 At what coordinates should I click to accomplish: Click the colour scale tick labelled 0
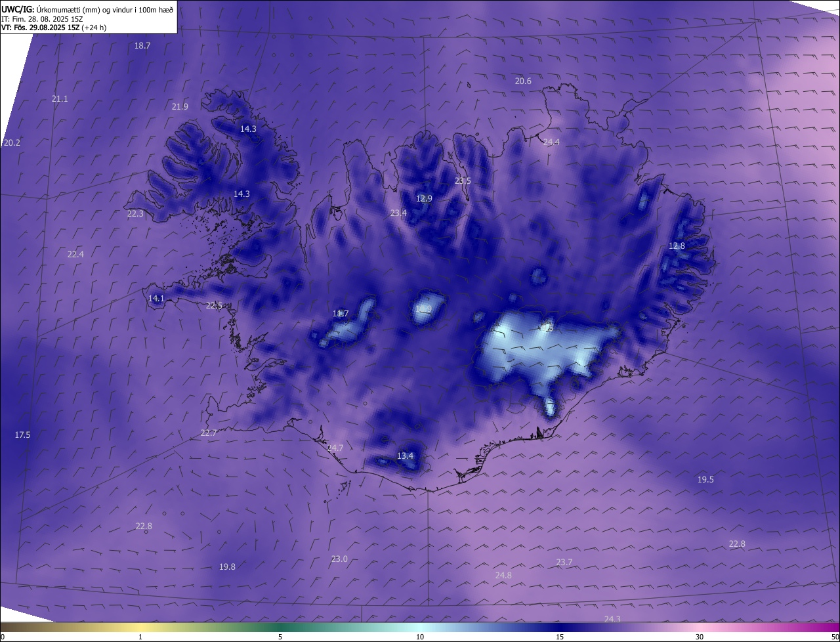[3, 637]
